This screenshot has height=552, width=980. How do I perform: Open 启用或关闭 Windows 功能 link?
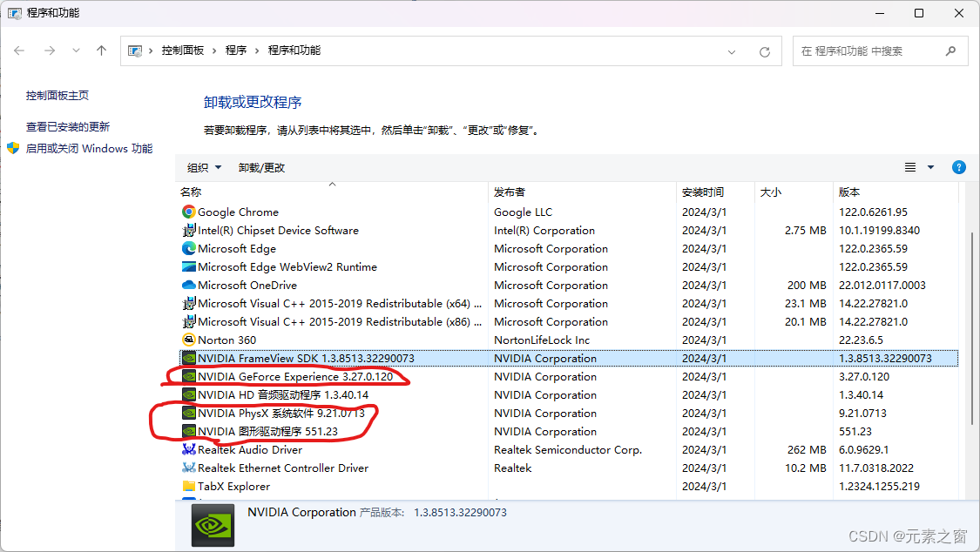89,149
